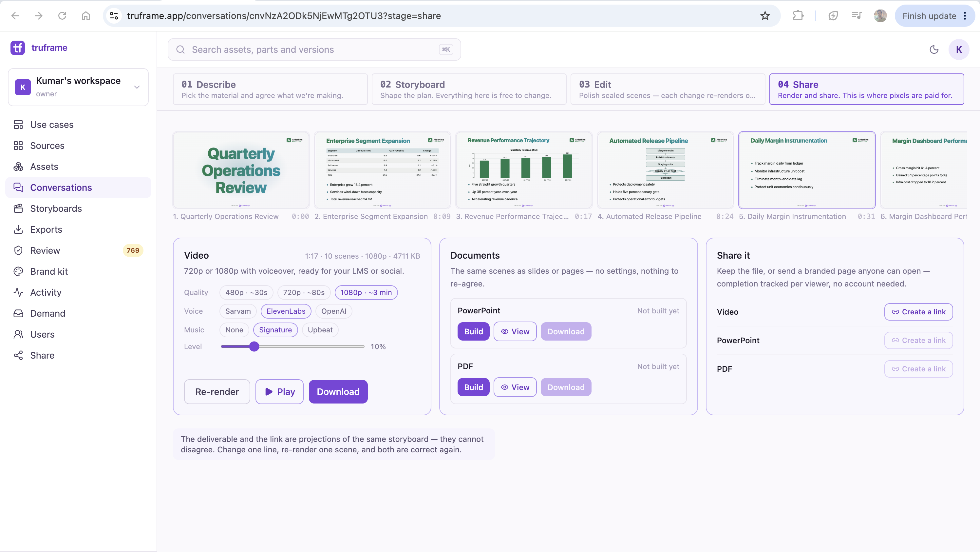This screenshot has height=552, width=980.
Task: Play the rendered video
Action: pos(279,391)
